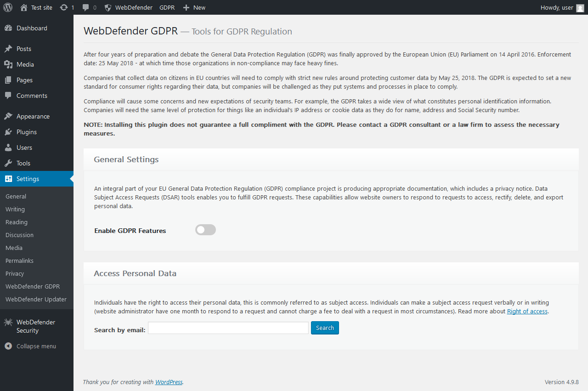This screenshot has height=391, width=588.
Task: Open WebDefender Updater submenu item
Action: tap(36, 299)
